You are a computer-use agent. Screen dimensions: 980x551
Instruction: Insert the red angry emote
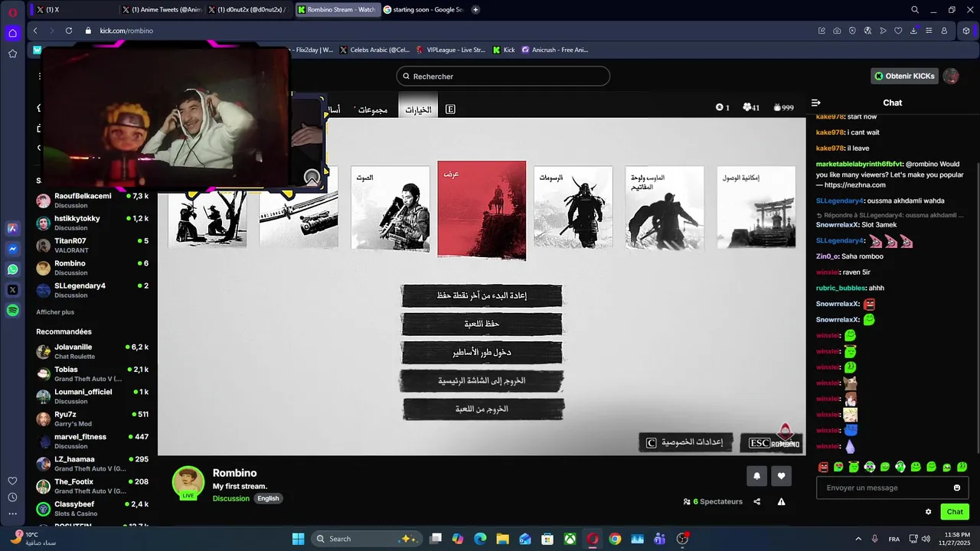(823, 467)
